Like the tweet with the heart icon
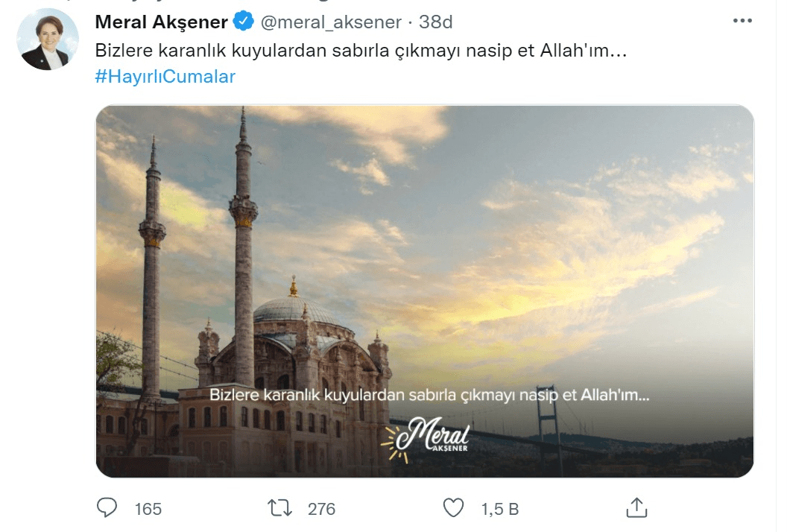This screenshot has height=532, width=790. coord(453,508)
